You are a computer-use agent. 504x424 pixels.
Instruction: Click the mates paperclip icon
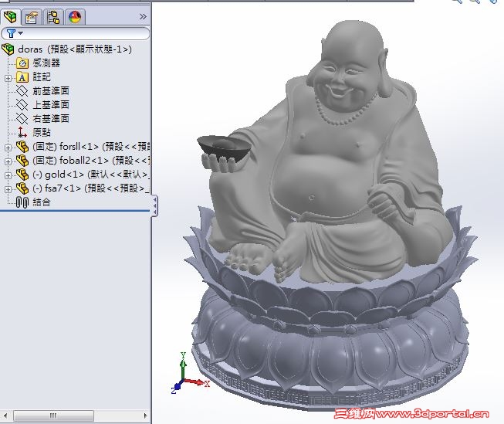22,202
